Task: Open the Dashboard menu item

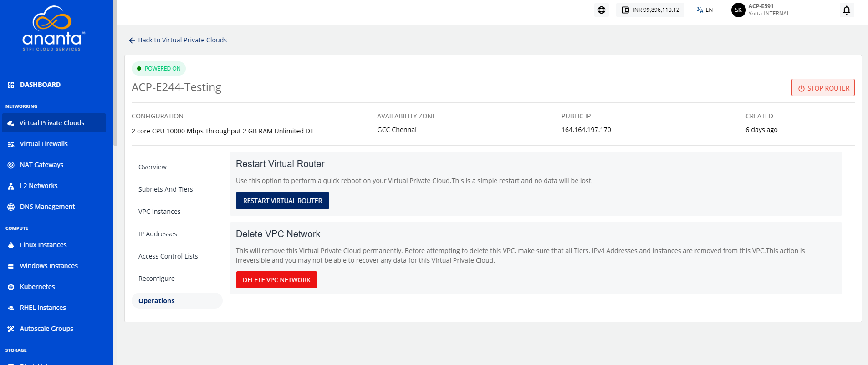Action: 40,85
